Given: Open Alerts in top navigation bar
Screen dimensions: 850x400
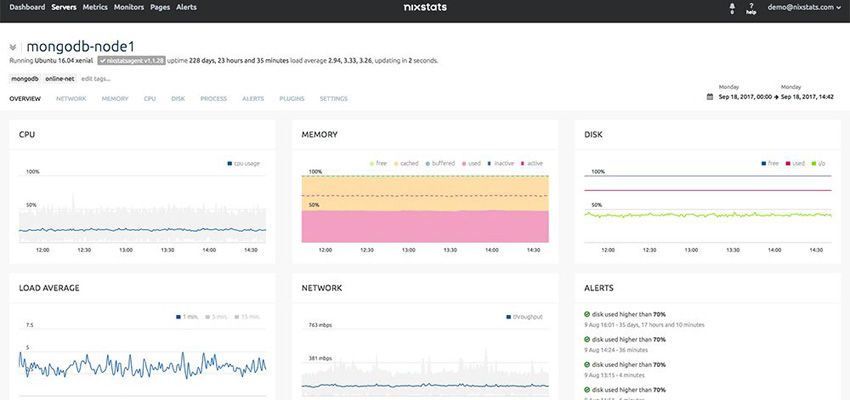Looking at the screenshot, I should (186, 8).
